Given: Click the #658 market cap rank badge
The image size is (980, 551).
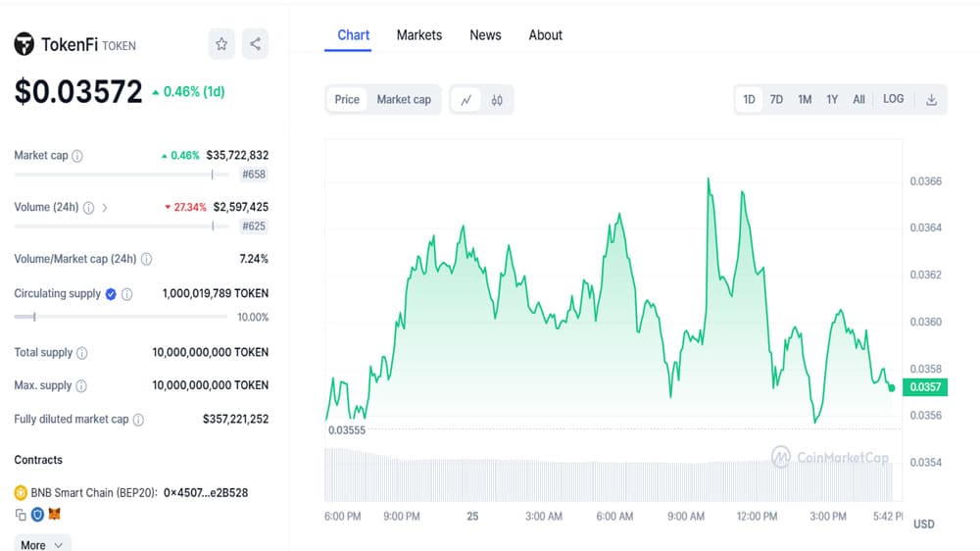Looking at the screenshot, I should 254,175.
